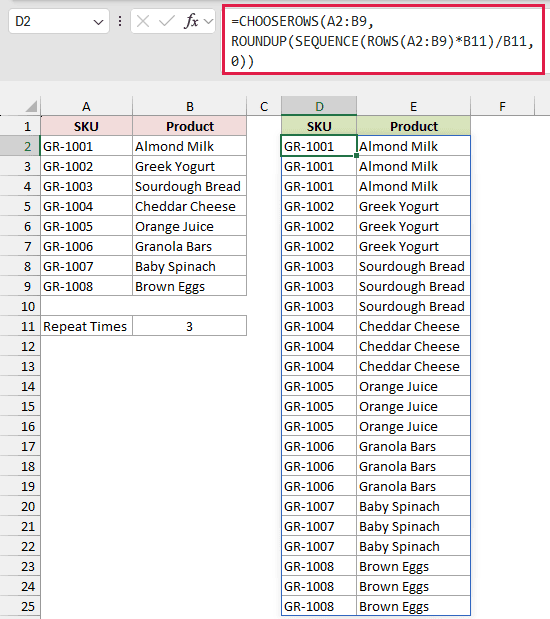The height and width of the screenshot is (619, 550).
Task: Click Greek Yogurt in cell E6
Action: (413, 227)
